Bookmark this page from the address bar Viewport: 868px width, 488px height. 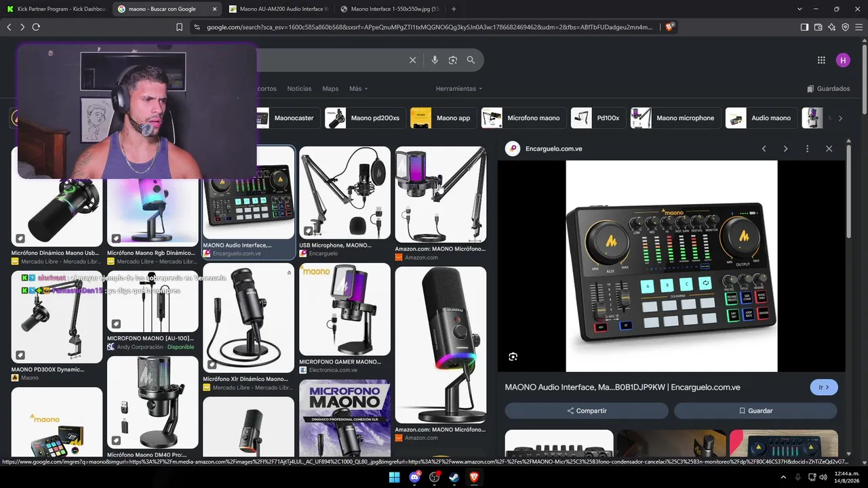[179, 27]
